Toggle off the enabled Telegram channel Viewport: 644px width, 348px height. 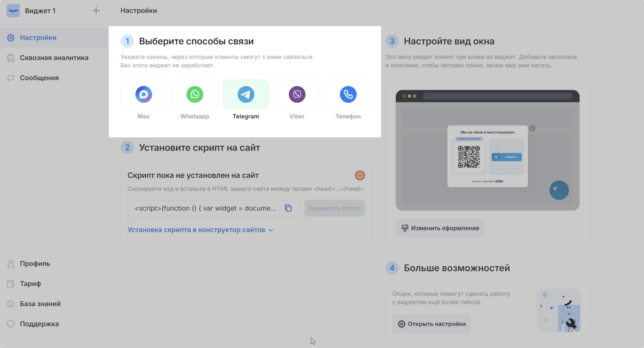coord(245,94)
